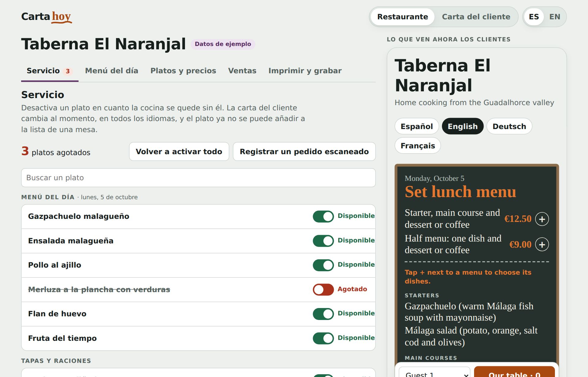This screenshot has width=588, height=377.
Task: Focus the Buscar un plato search field
Action: coord(198,178)
